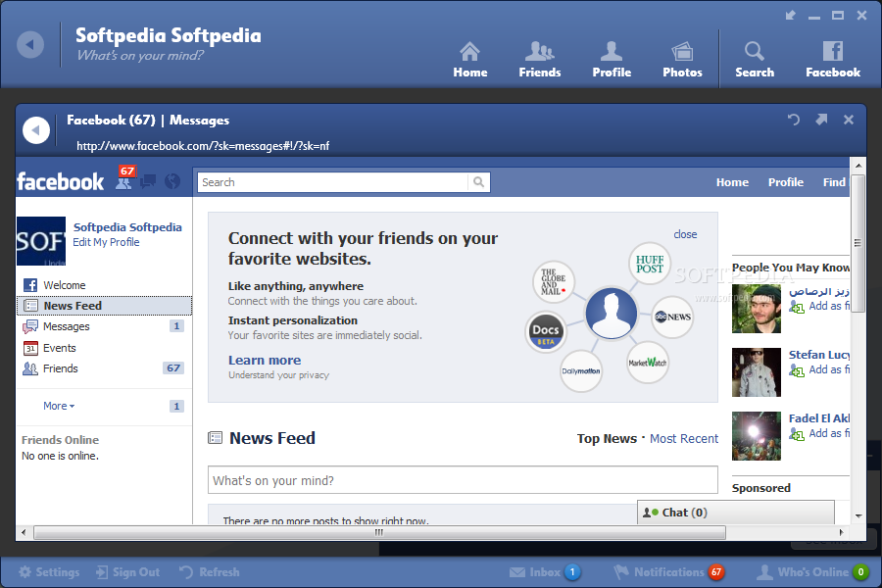Image resolution: width=882 pixels, height=588 pixels.
Task: Click the Dailymotion bubble
Action: 581,370
